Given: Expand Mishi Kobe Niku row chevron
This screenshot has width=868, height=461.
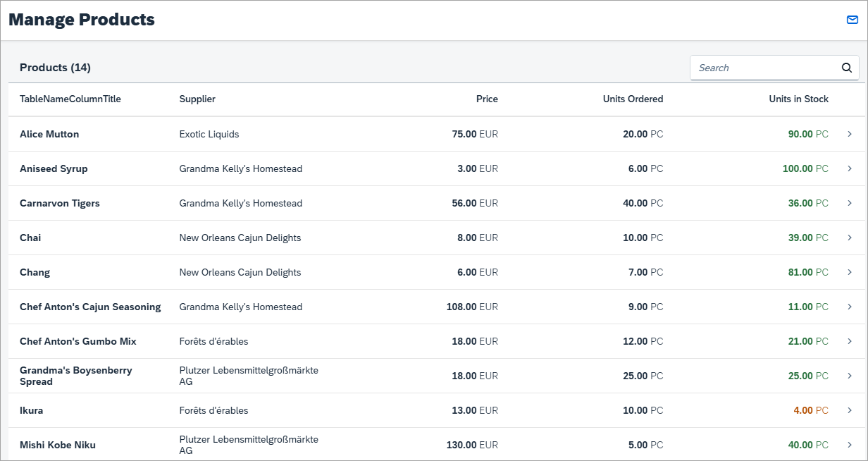Looking at the screenshot, I should coord(850,445).
